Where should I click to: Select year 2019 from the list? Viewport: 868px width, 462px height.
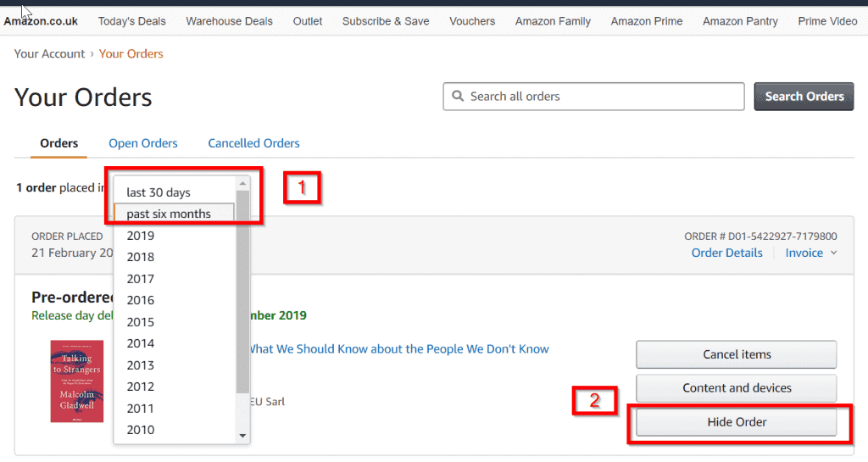coord(141,236)
